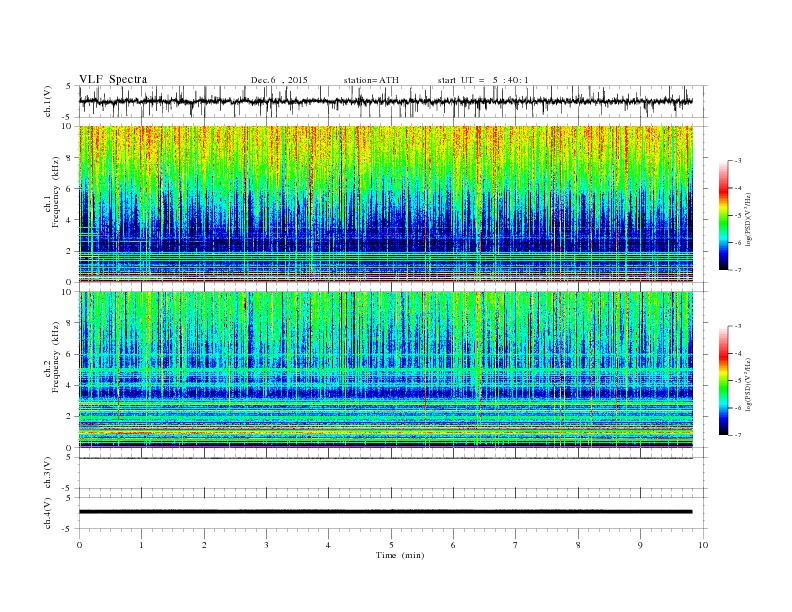This screenshot has height=612, width=792.
Task: Click the "8" kHz tick on ch.2 frequency axis
Action: (70, 323)
